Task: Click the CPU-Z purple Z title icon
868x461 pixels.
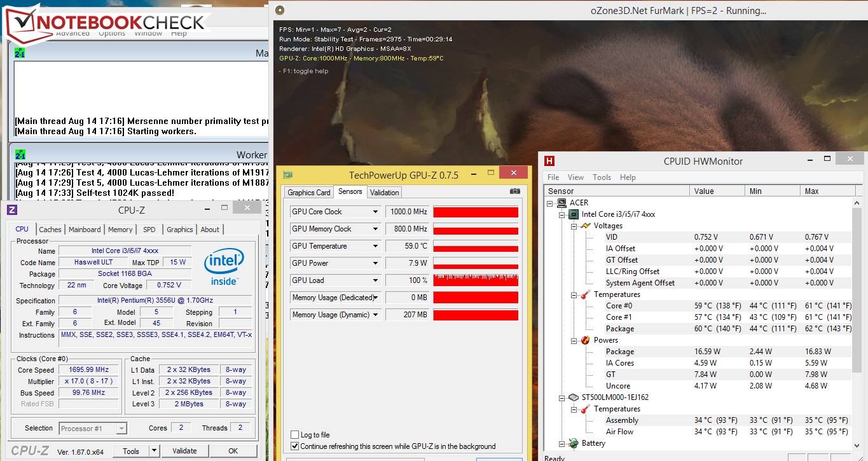Action: 12,210
